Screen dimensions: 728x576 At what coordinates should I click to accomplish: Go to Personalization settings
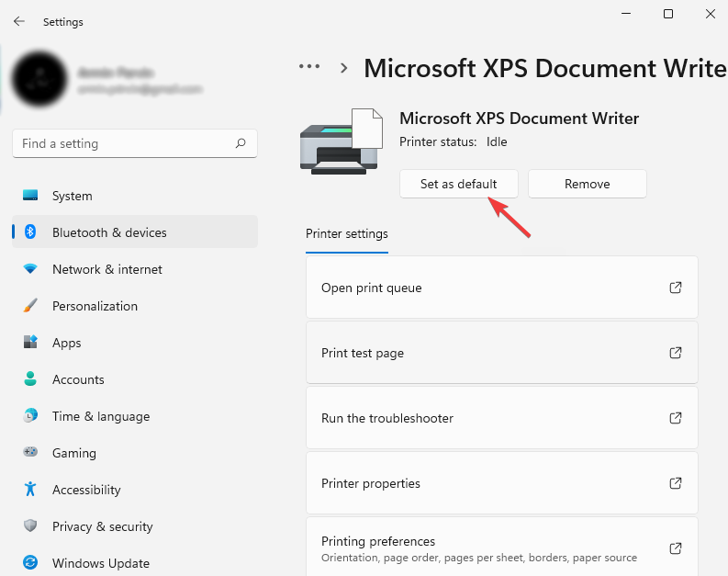click(135, 306)
